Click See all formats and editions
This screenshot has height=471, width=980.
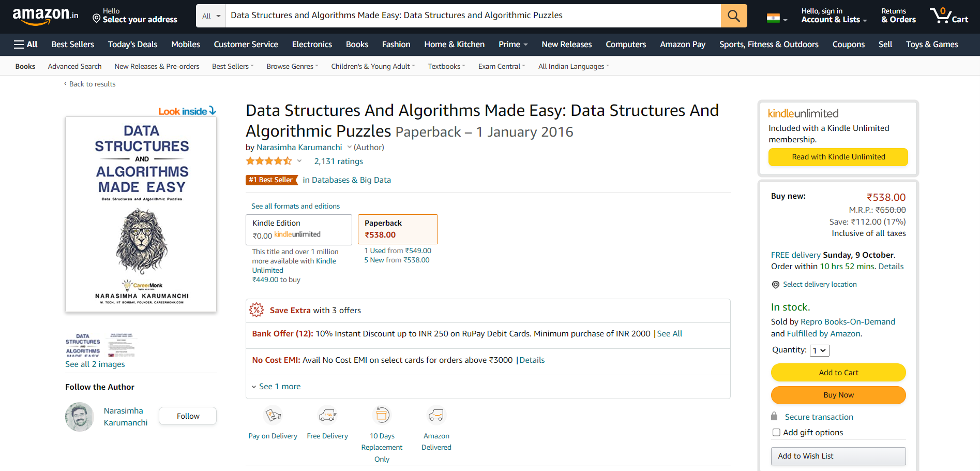pyautogui.click(x=296, y=206)
